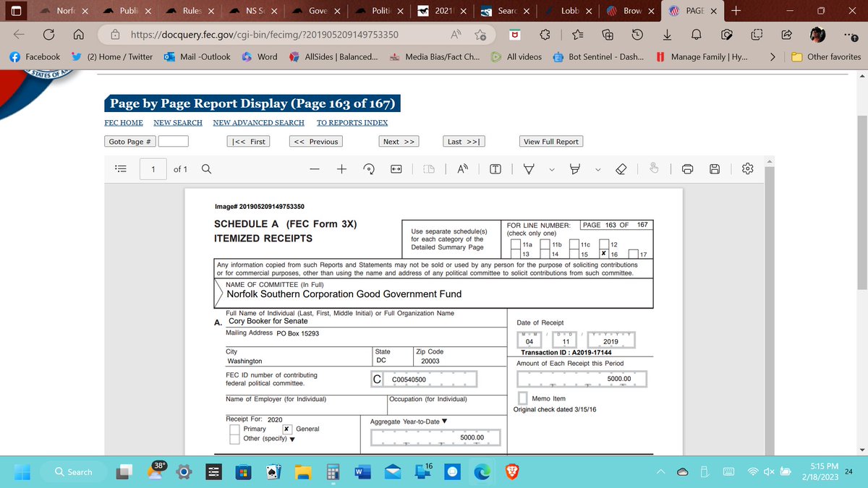
Task: Open the TO REPORTS INDEX link
Action: pos(352,123)
